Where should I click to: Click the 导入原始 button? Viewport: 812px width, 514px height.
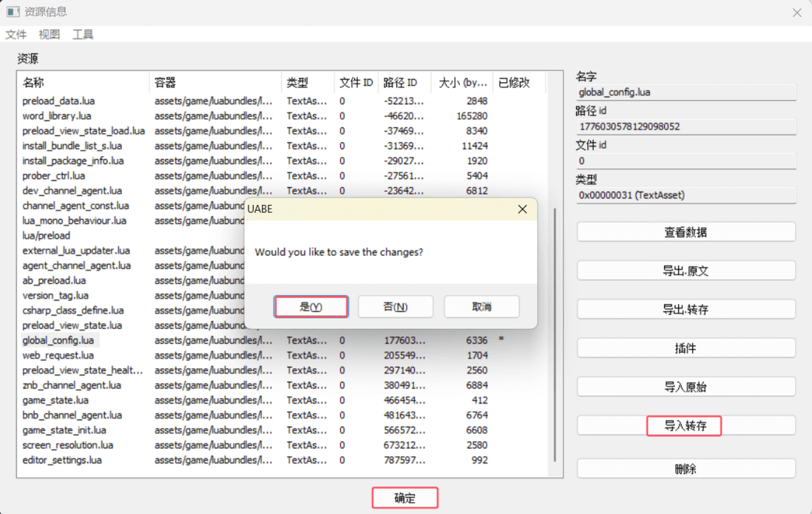click(x=686, y=387)
